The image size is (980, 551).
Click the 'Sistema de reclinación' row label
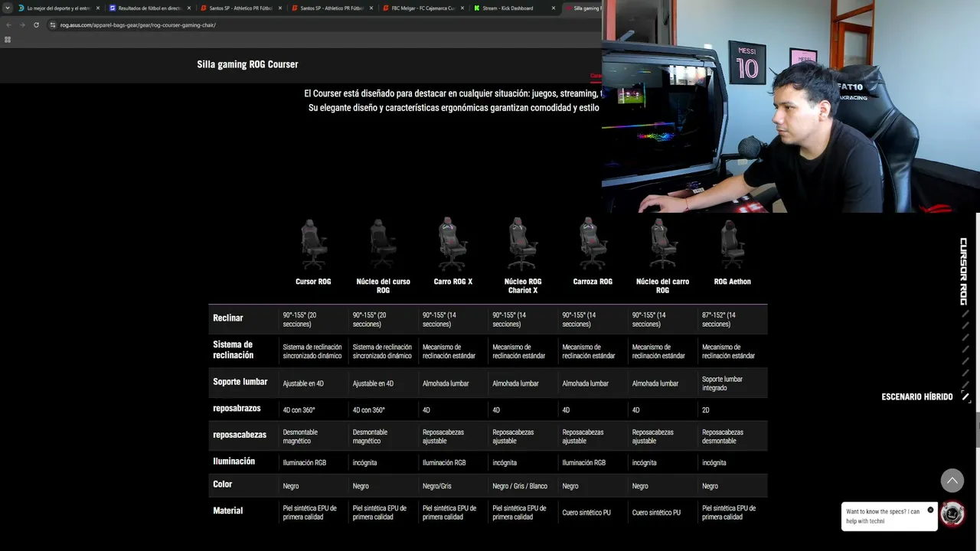234,350
